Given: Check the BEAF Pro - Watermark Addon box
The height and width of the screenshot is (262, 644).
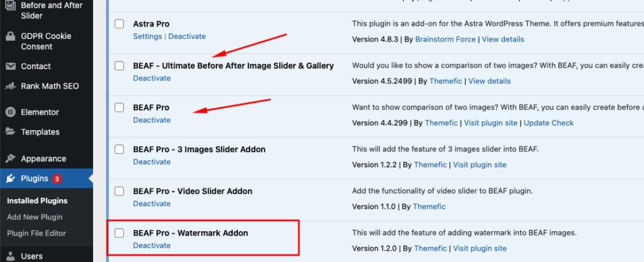Looking at the screenshot, I should [x=119, y=233].
